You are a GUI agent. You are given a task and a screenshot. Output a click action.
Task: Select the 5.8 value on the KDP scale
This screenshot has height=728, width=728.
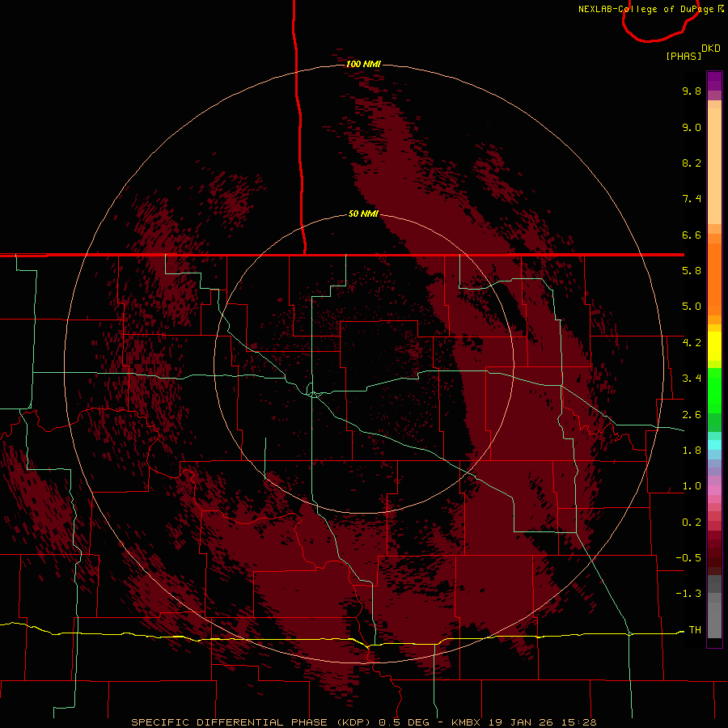pyautogui.click(x=692, y=271)
